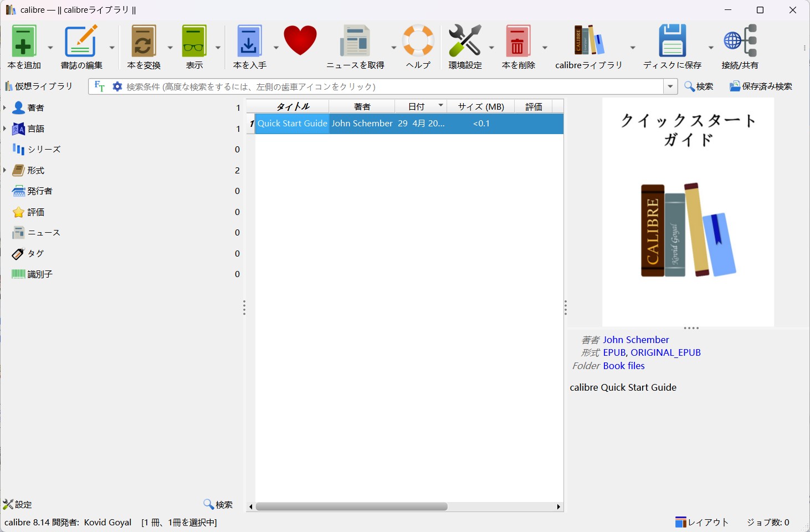Click the John Schember author link
Image resolution: width=810 pixels, height=532 pixels.
click(x=635, y=340)
